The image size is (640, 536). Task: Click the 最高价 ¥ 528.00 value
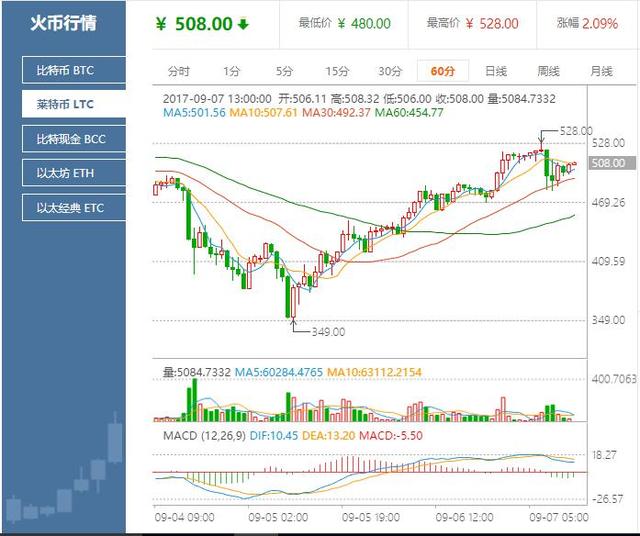coord(472,23)
